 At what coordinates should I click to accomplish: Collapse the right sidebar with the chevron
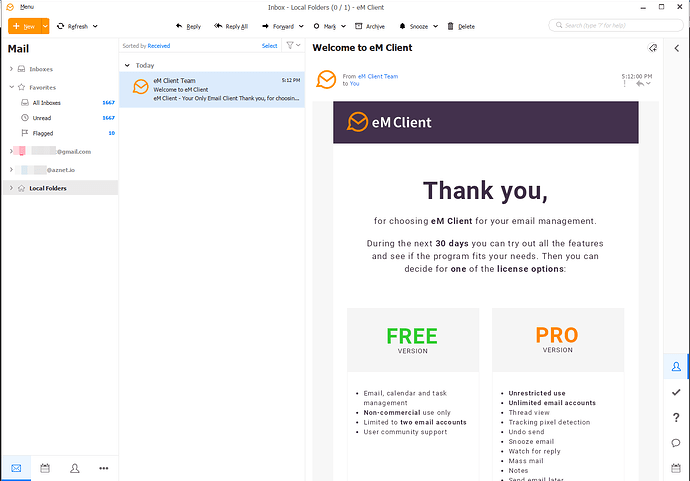(x=676, y=47)
